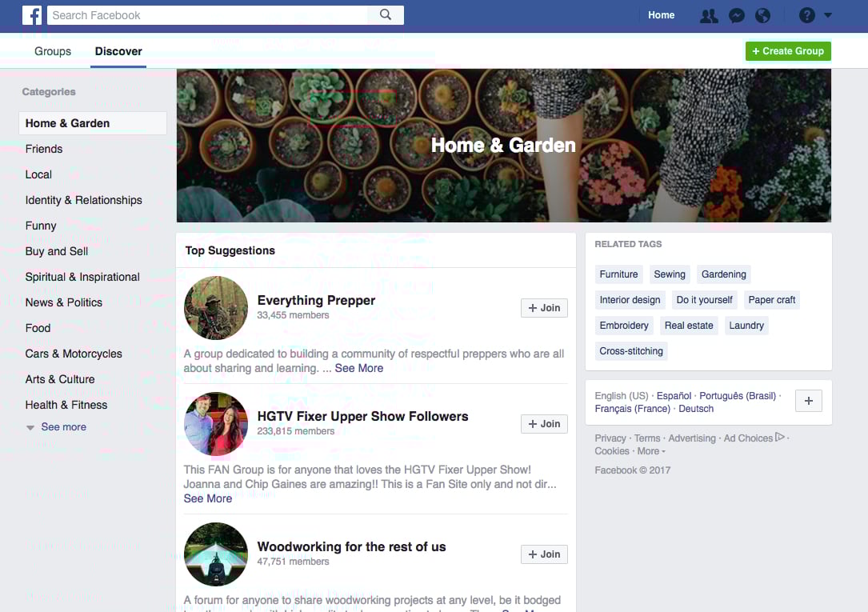Join HGTV Fixer Upper Show Followers
Viewport: 868px width, 612px height.
point(544,424)
